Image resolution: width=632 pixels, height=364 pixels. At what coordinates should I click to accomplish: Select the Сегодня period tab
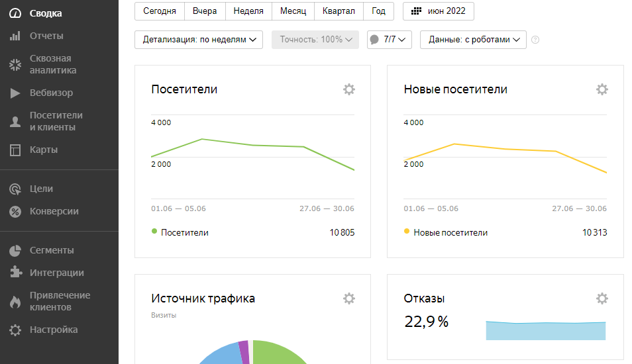tap(160, 11)
